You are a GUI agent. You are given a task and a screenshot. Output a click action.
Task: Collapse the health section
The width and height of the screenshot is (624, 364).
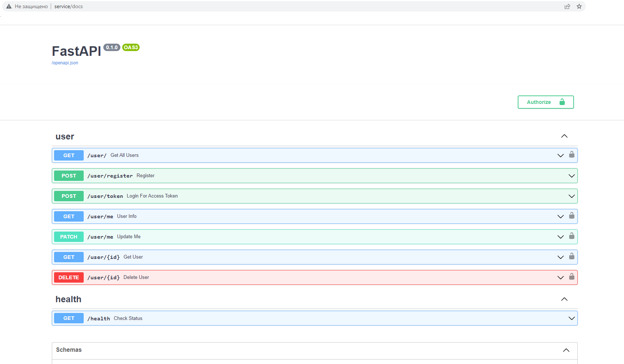coord(564,299)
